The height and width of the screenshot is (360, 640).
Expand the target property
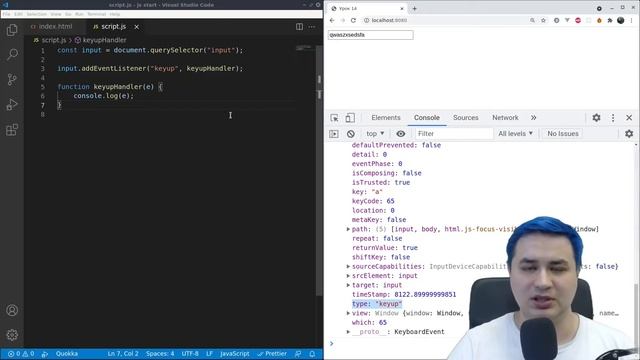pos(348,285)
